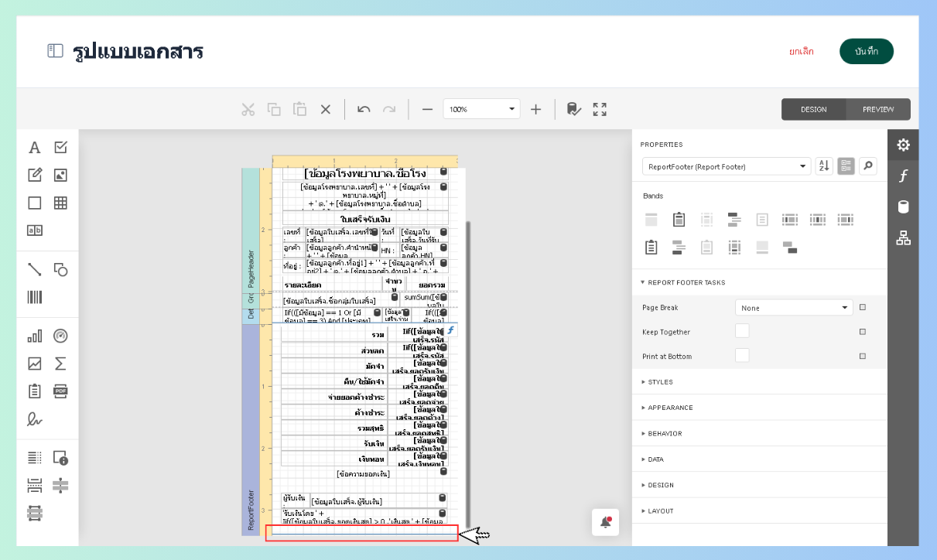Click the Paste icon in toolbar

tap(300, 109)
